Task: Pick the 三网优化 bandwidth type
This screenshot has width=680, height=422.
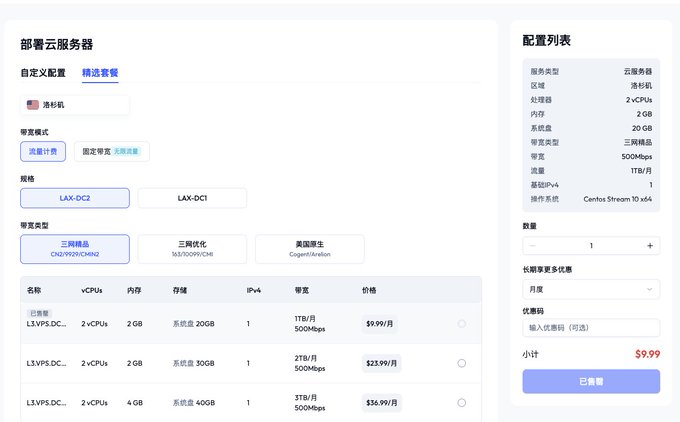Action: click(192, 249)
